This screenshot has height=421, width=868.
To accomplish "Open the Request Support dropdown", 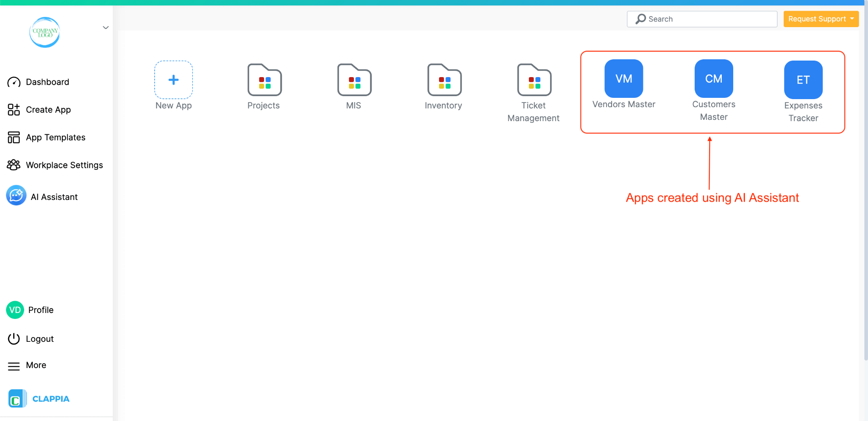I will point(820,19).
